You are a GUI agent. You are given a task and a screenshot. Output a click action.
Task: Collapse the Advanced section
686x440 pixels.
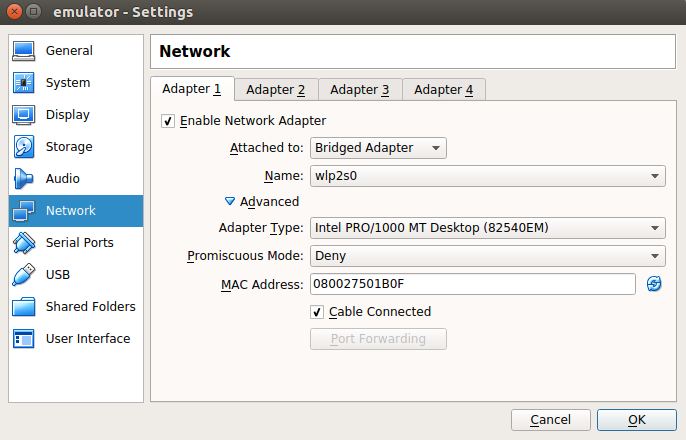coord(230,202)
